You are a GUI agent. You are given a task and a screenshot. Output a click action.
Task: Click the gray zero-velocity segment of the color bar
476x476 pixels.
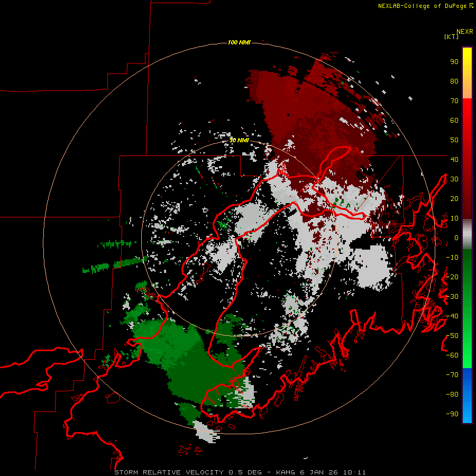click(467, 234)
